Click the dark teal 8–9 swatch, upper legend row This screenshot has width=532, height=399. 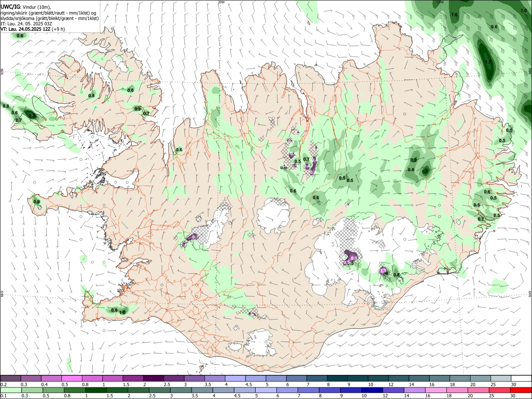337,379
